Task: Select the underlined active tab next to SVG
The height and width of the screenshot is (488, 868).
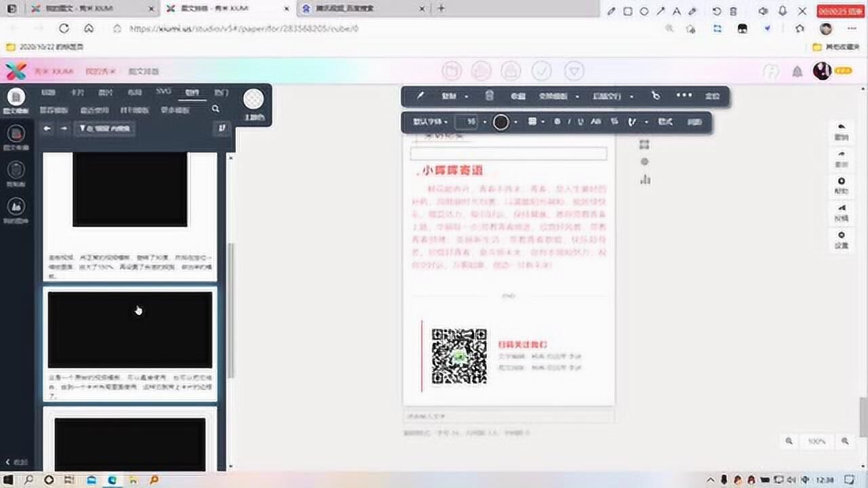Action: coord(193,92)
